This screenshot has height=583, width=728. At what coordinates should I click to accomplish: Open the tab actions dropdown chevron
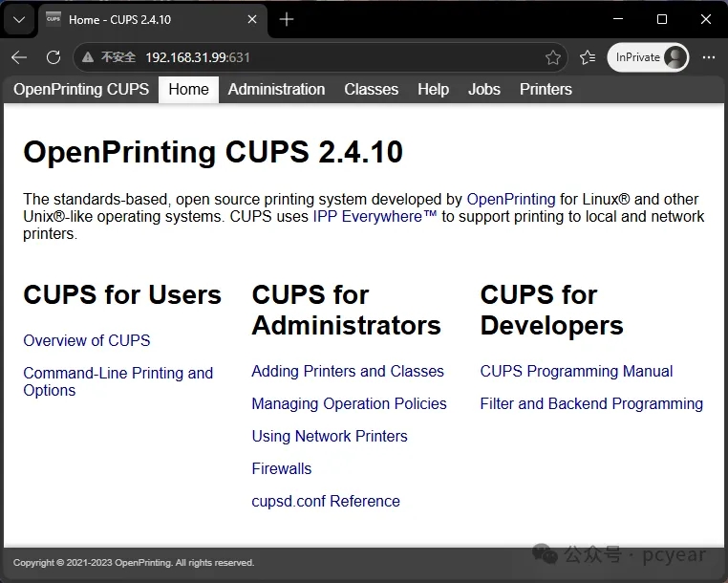pos(19,19)
